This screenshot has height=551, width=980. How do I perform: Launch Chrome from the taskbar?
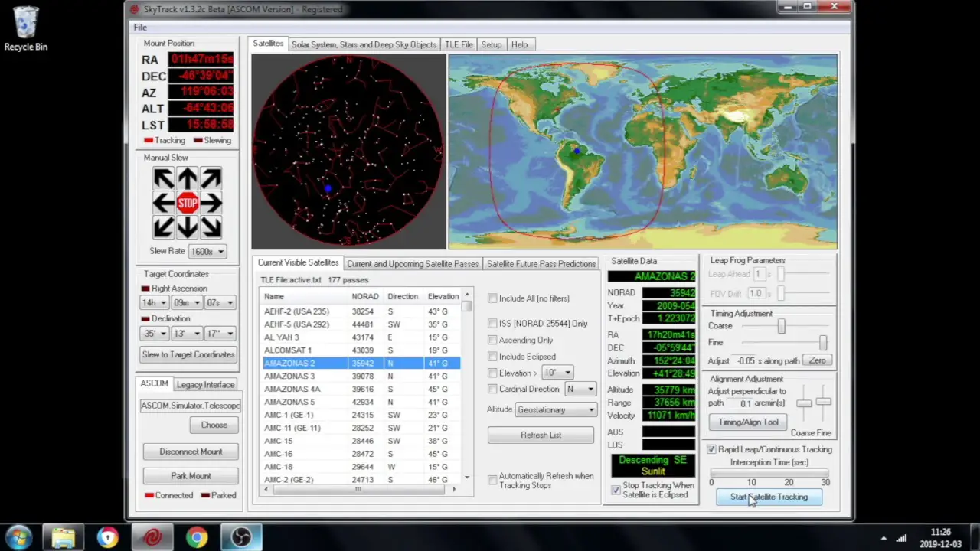tap(196, 538)
